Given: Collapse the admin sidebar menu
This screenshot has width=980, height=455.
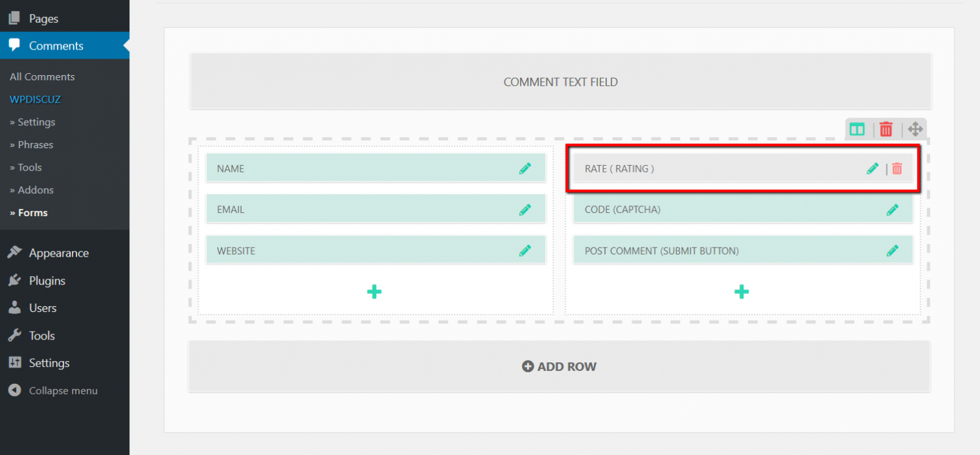Looking at the screenshot, I should point(62,390).
